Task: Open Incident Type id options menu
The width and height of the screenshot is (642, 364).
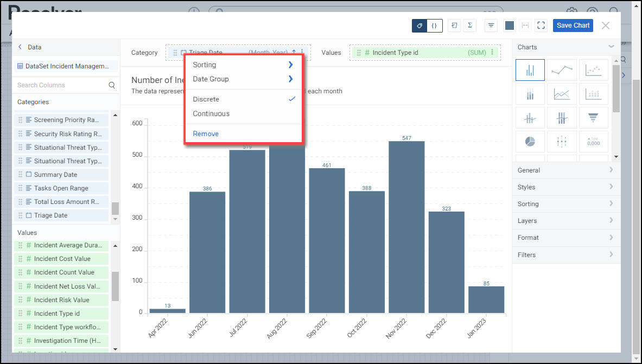Action: (492, 53)
